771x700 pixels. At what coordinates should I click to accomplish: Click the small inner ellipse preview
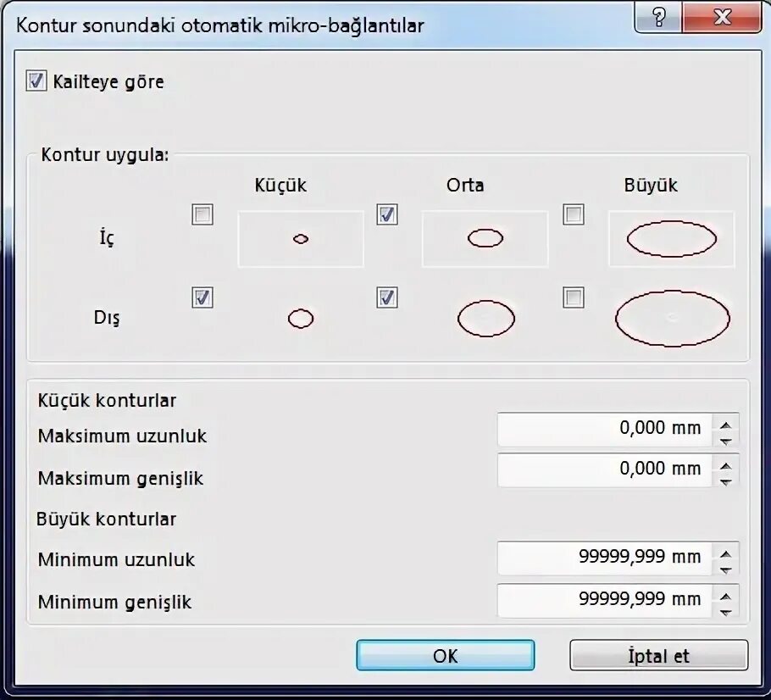click(x=301, y=239)
